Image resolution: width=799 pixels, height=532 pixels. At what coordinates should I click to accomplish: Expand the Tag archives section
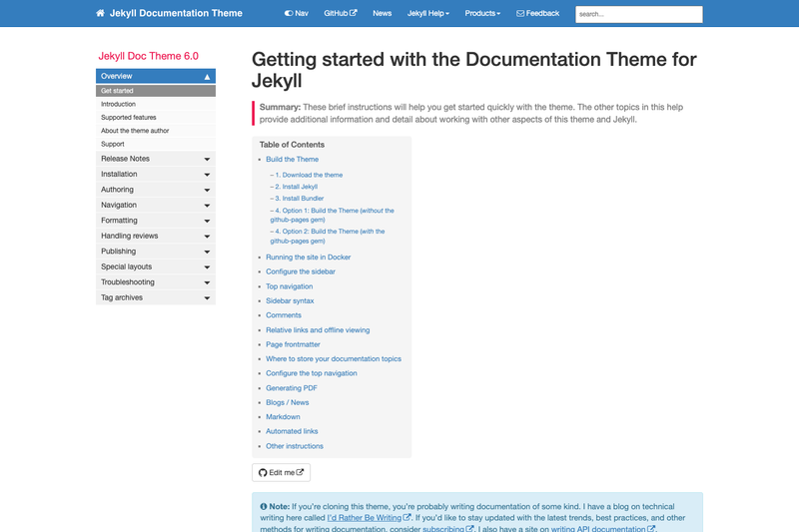point(156,297)
